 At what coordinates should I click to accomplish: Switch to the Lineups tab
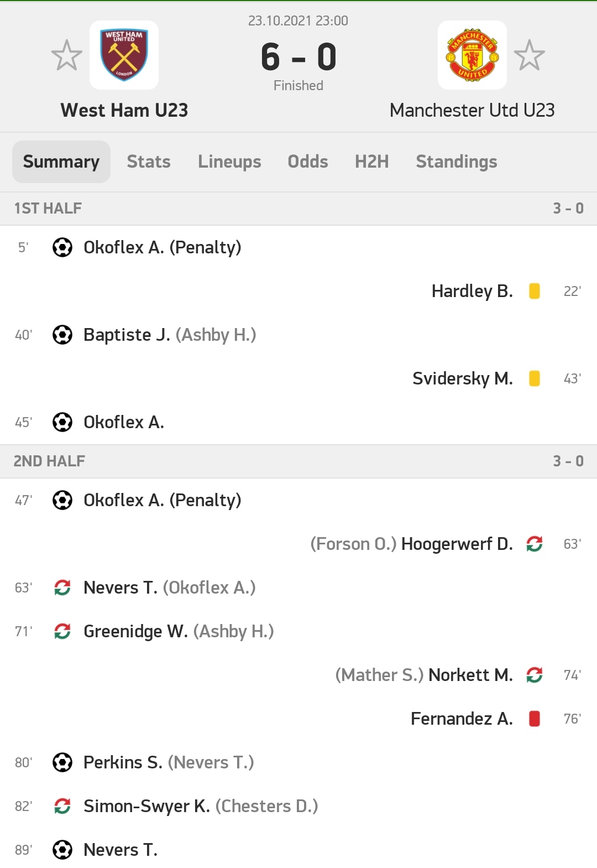(x=229, y=162)
